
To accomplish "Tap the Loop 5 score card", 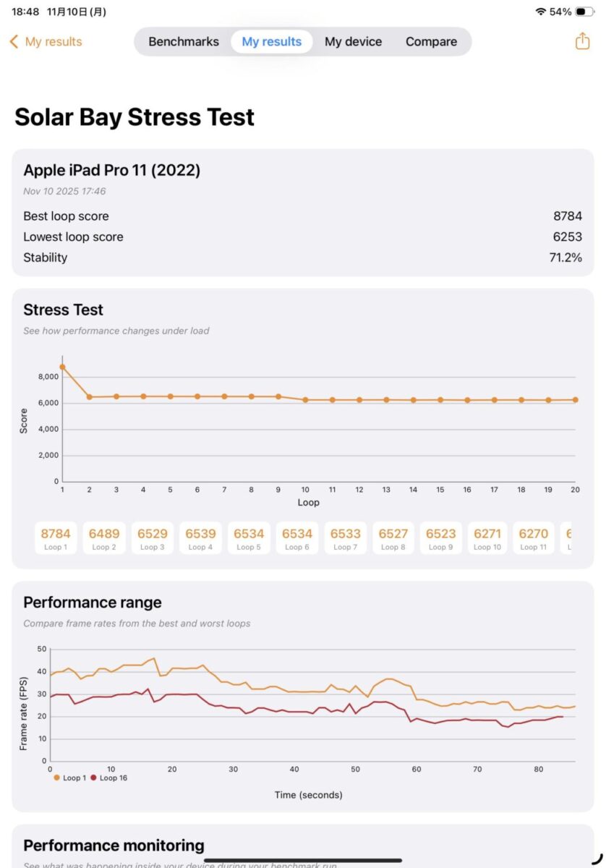I will point(249,538).
